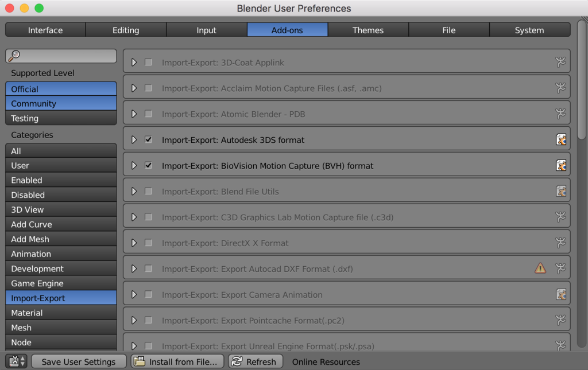
Task: Click the folder icon on Install from File
Action: [140, 361]
